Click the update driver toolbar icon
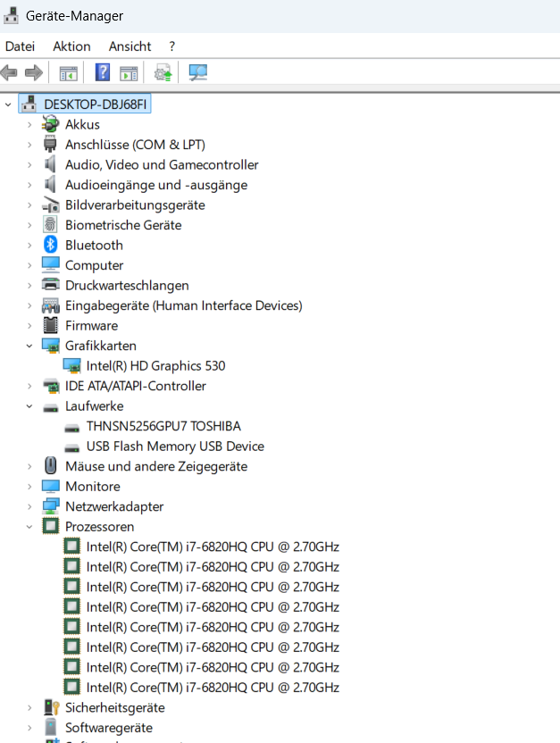The height and width of the screenshot is (743, 560). click(x=163, y=73)
